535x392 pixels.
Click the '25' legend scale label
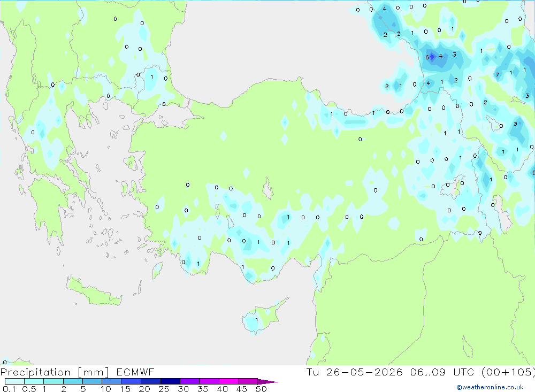[x=164, y=389]
